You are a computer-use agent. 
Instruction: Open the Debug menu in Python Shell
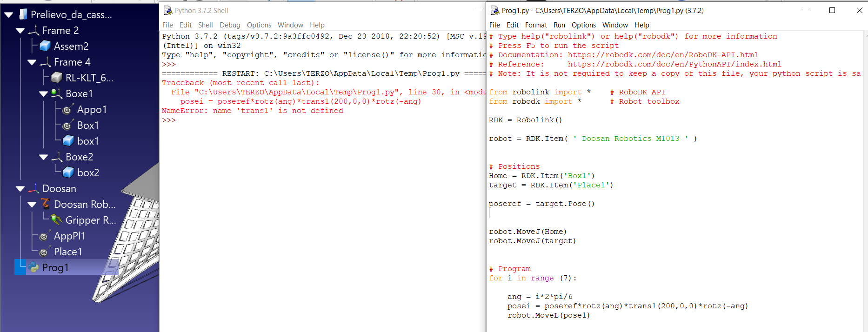coord(230,25)
